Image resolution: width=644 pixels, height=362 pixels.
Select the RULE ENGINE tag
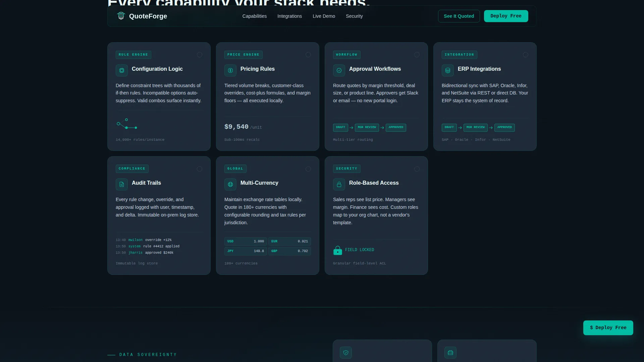pyautogui.click(x=133, y=55)
